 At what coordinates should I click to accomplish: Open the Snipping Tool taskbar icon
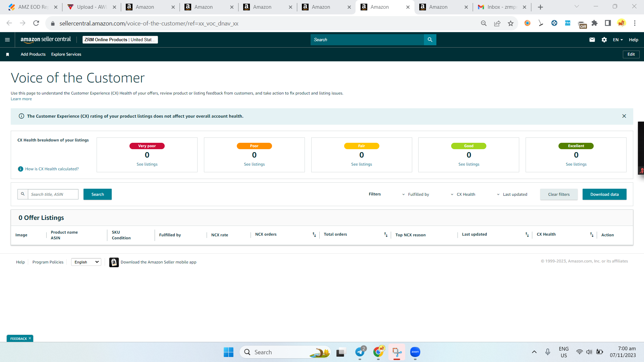coord(397,352)
